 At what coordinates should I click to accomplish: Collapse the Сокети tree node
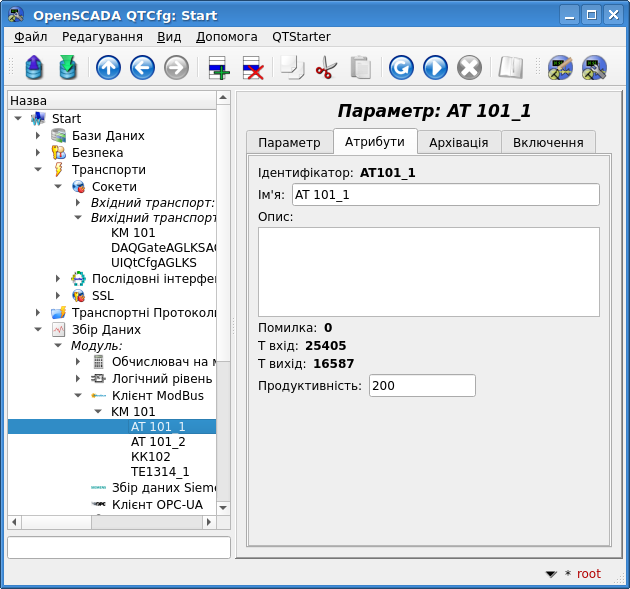(x=58, y=186)
